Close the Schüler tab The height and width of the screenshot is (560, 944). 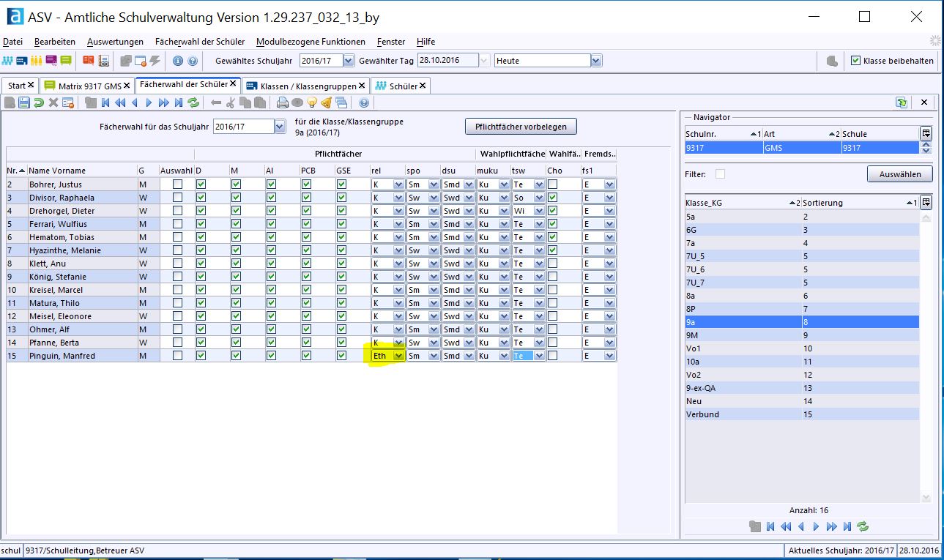[x=423, y=86]
